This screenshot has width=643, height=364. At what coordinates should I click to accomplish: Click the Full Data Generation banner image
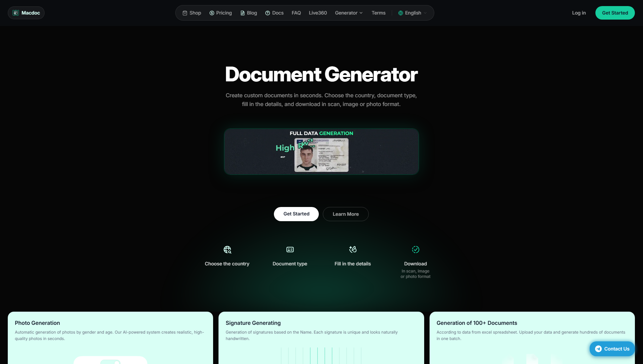(321, 152)
